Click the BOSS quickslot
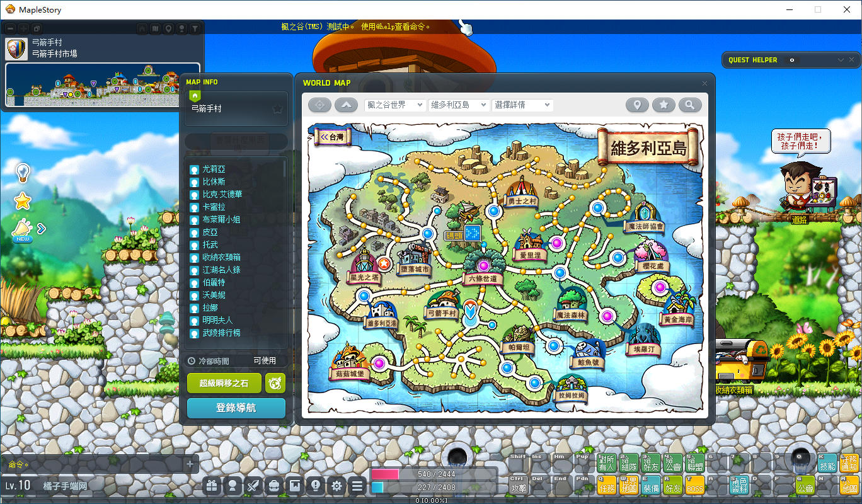This screenshot has height=504, width=862. (694, 484)
